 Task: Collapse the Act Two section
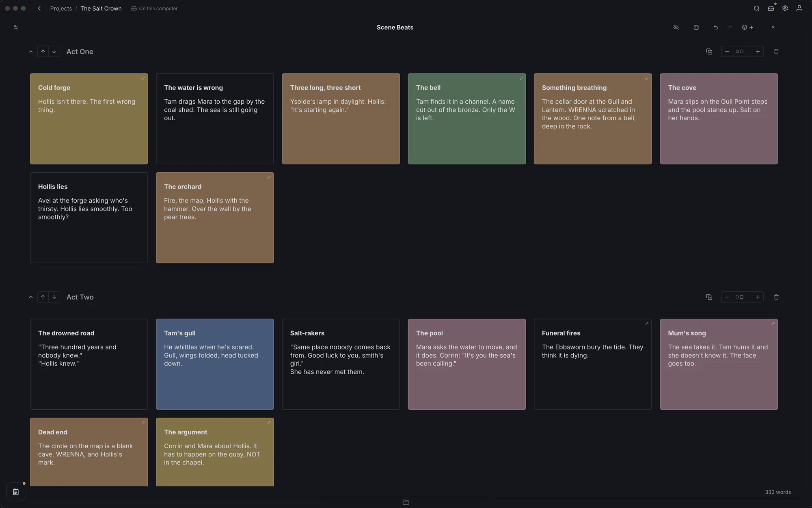pyautogui.click(x=31, y=297)
